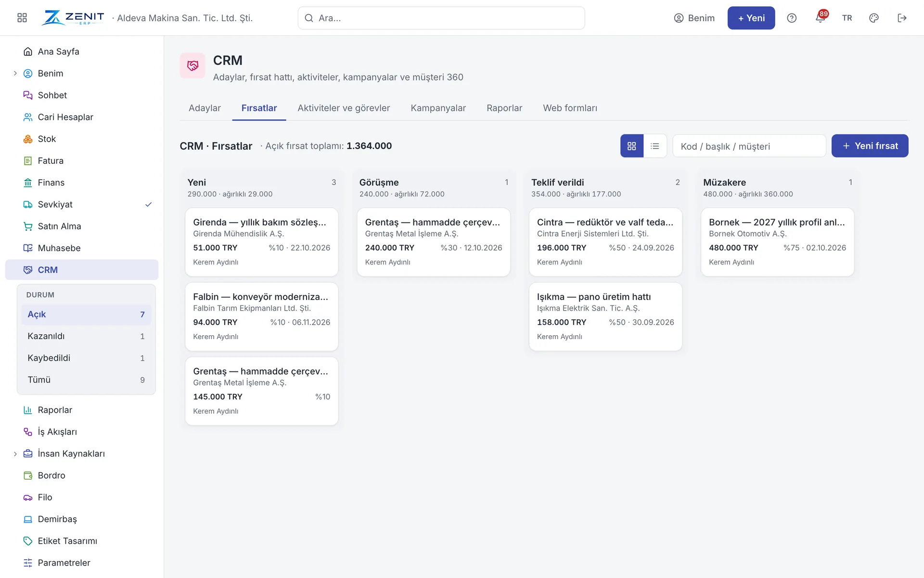
Task: Open Aktiviteler ve görevler tab
Action: 344,108
